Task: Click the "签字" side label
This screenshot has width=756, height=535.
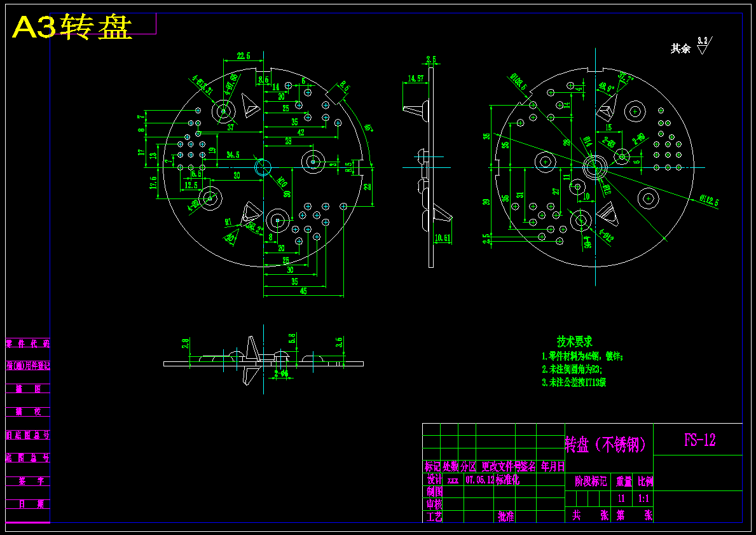Action: [31, 482]
